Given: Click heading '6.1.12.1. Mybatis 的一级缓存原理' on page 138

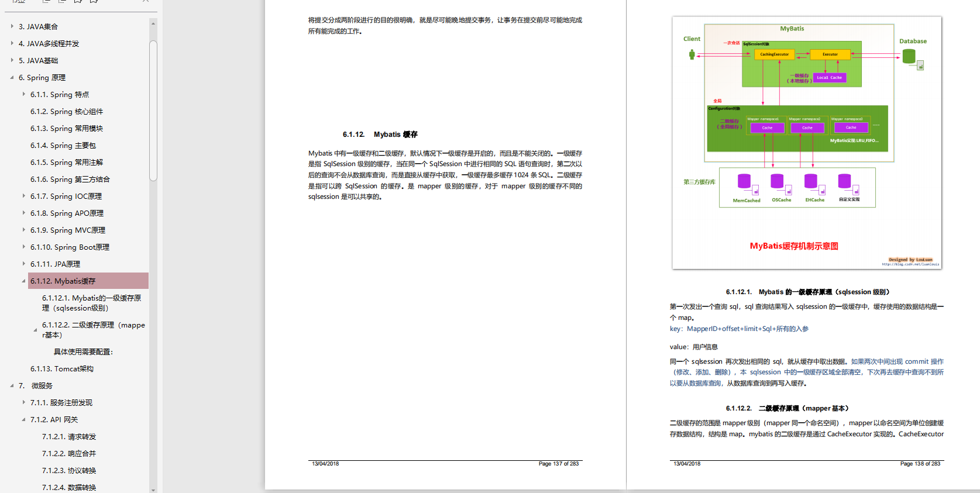Looking at the screenshot, I should coord(807,292).
